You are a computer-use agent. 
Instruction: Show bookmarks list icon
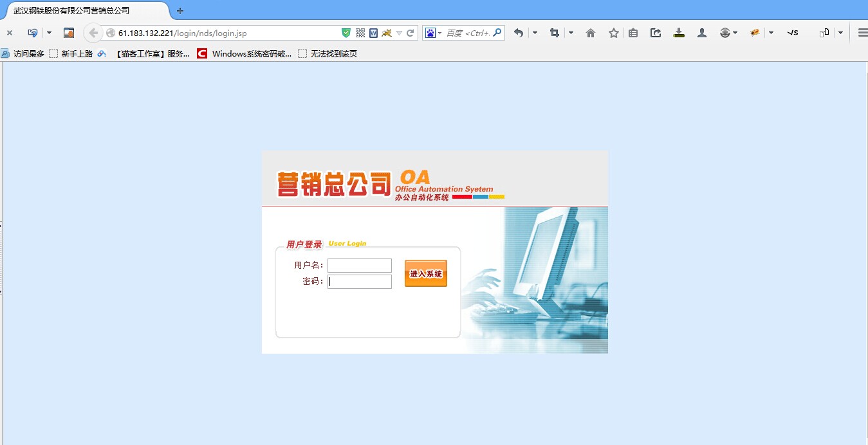click(x=633, y=33)
